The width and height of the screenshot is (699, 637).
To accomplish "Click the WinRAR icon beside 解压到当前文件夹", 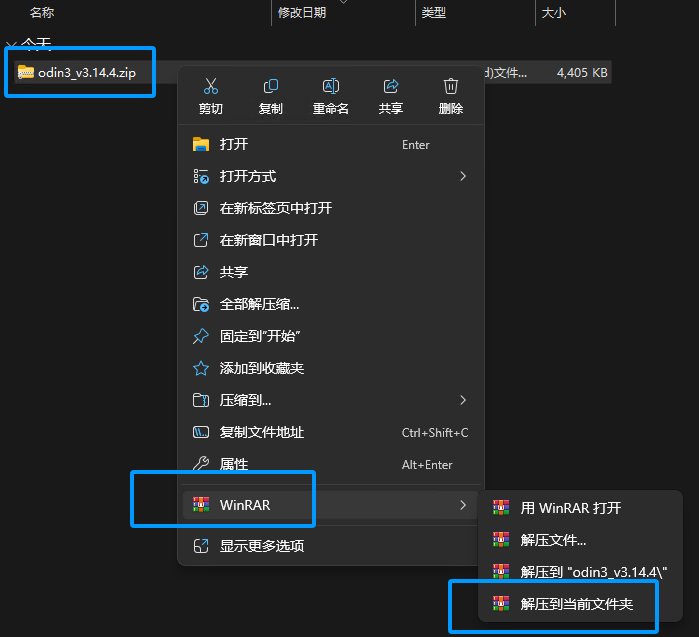I will pos(501,604).
